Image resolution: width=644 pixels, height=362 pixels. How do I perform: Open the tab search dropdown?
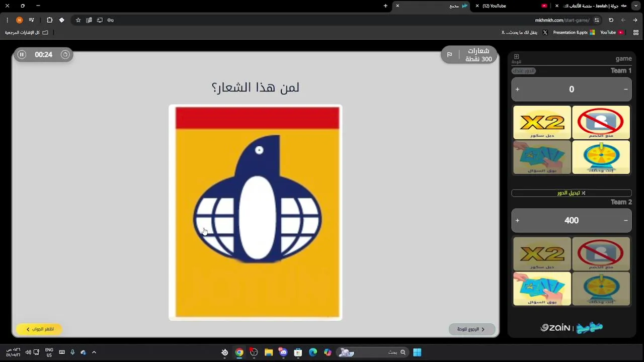636,6
